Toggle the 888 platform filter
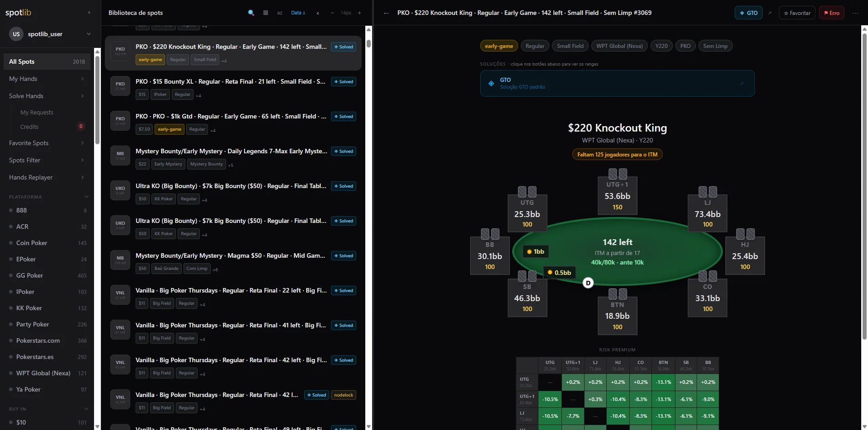868x430 pixels. coord(47,210)
